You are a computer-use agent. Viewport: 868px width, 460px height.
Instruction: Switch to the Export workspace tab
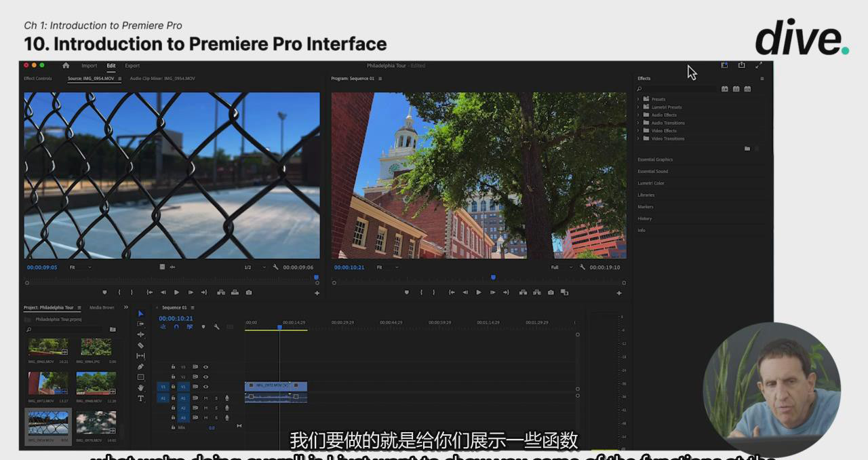(x=132, y=66)
